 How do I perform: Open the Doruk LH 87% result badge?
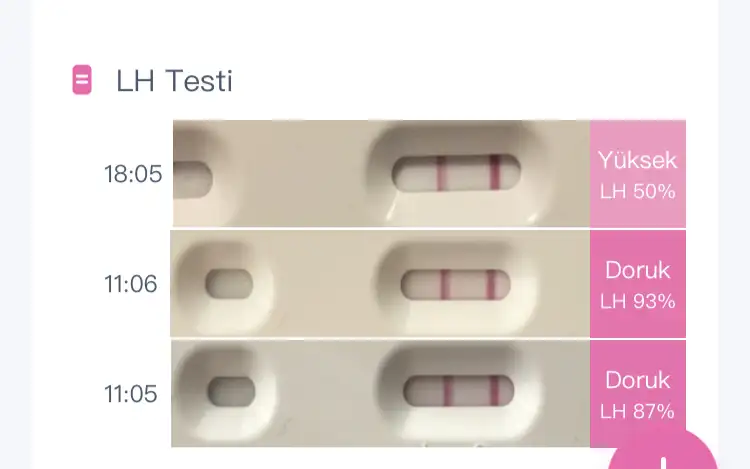tap(637, 393)
